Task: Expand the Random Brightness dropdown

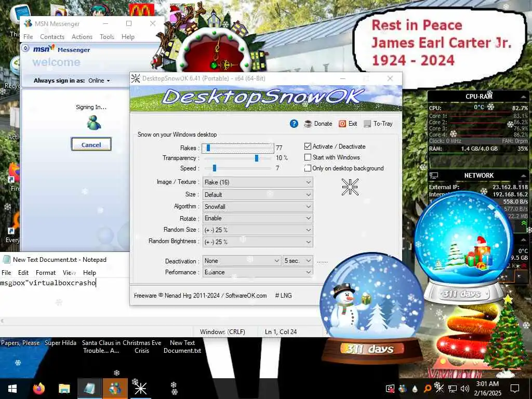Action: point(258,242)
